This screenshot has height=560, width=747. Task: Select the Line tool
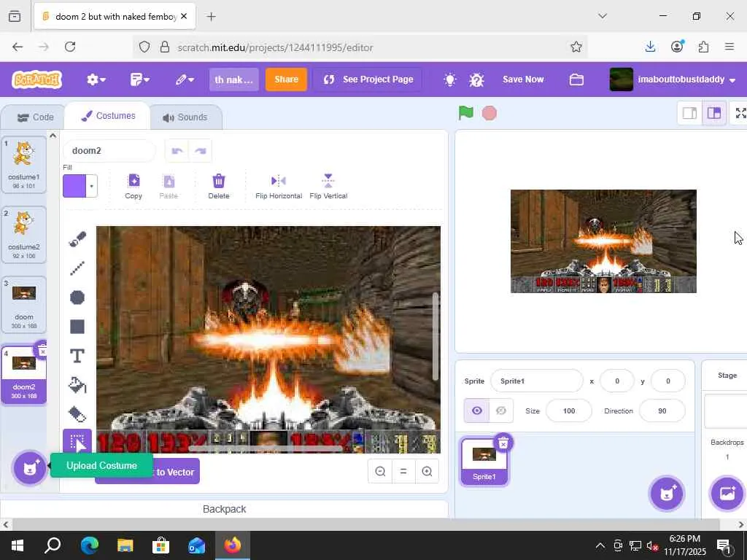[x=77, y=268]
